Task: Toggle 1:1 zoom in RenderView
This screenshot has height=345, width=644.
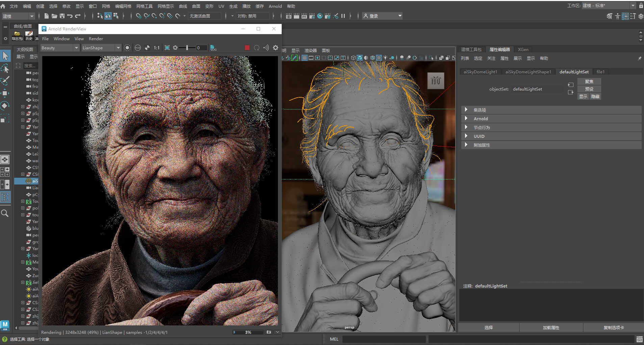Action: coord(157,48)
